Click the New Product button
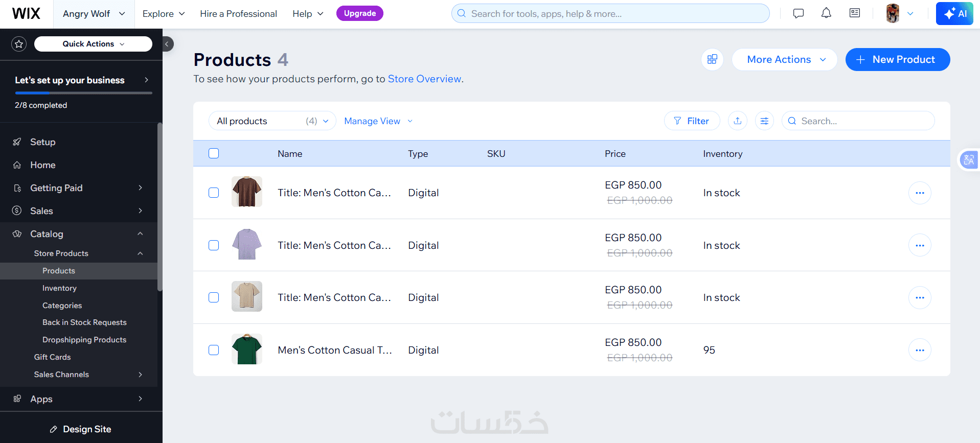This screenshot has height=443, width=980. point(898,59)
